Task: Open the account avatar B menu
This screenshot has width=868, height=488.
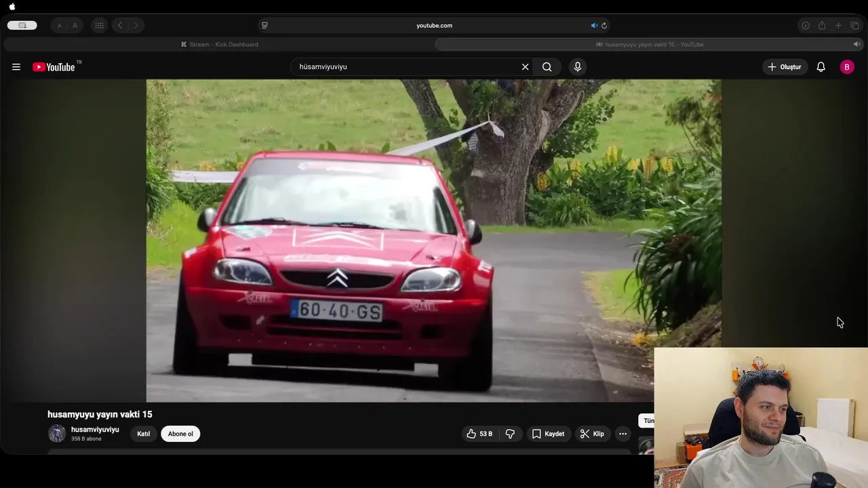Action: (847, 67)
